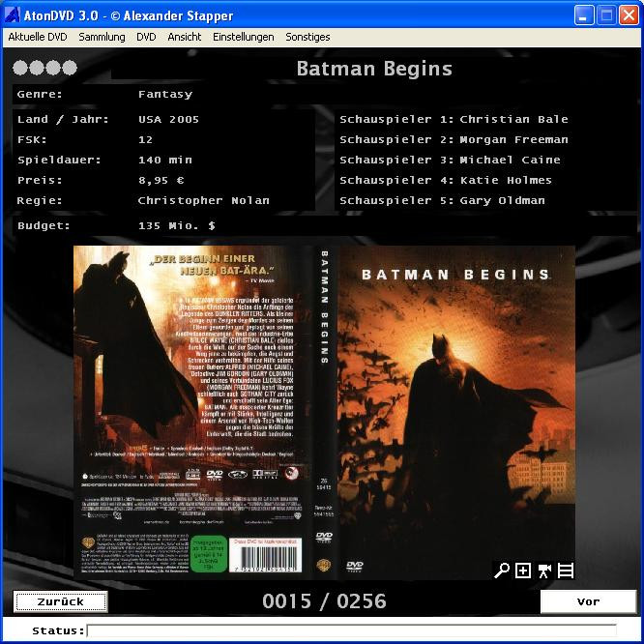Advance with the Vor button
This screenshot has width=644, height=644.
tap(588, 601)
